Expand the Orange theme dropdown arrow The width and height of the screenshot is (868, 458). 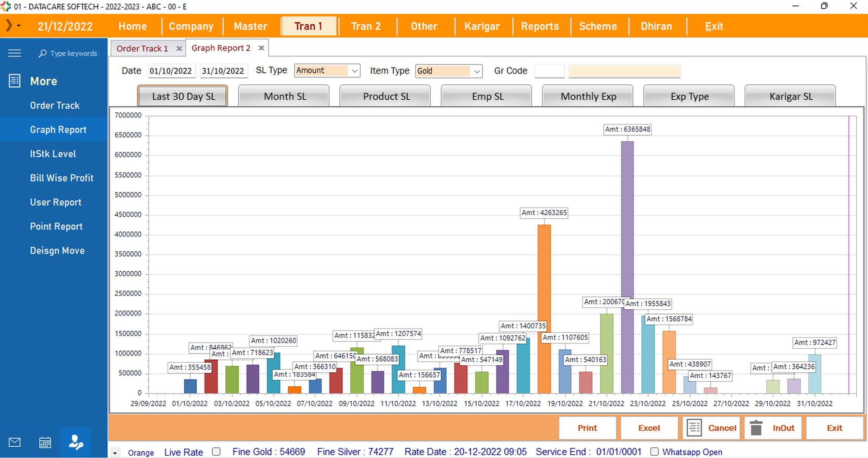pos(115,453)
